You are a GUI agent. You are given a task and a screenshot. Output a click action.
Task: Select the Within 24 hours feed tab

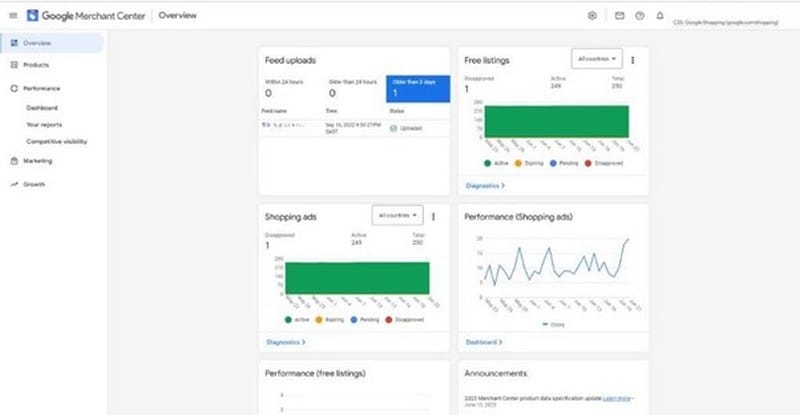tap(290, 89)
